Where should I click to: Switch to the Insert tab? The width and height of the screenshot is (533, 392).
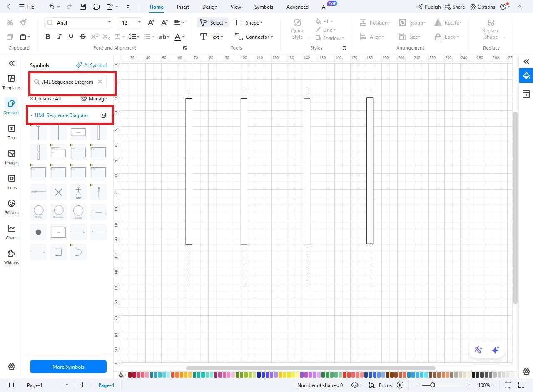point(183,7)
